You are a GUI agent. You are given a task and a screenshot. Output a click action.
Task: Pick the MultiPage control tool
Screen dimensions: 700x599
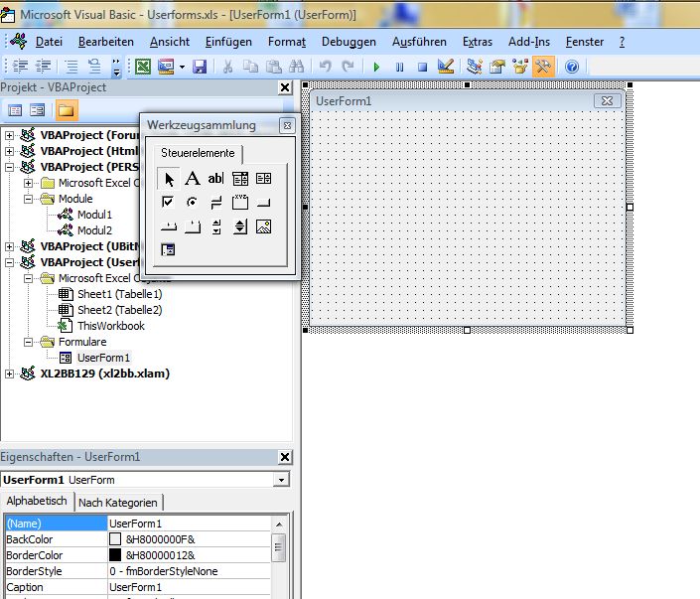[x=193, y=226]
